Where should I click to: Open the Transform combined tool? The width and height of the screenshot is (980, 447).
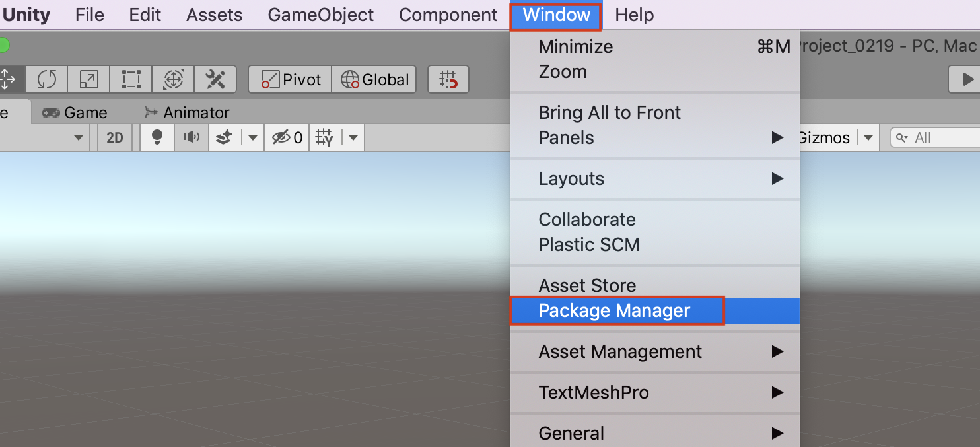point(172,79)
